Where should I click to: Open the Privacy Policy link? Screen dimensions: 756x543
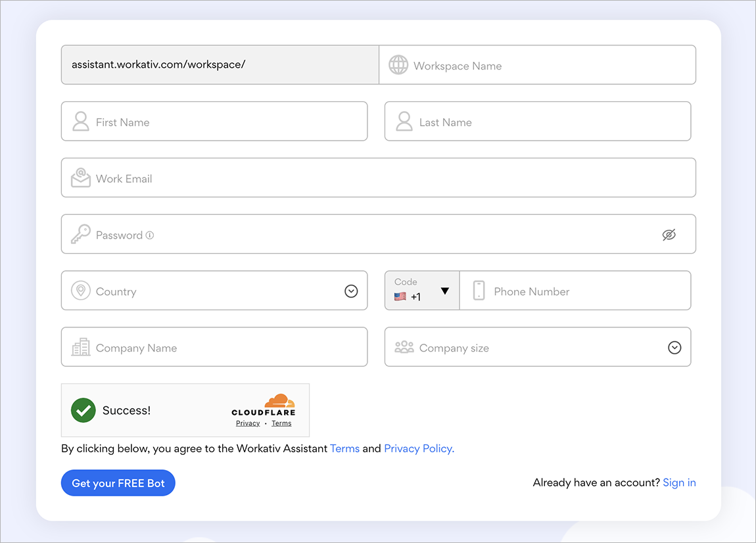click(x=419, y=448)
